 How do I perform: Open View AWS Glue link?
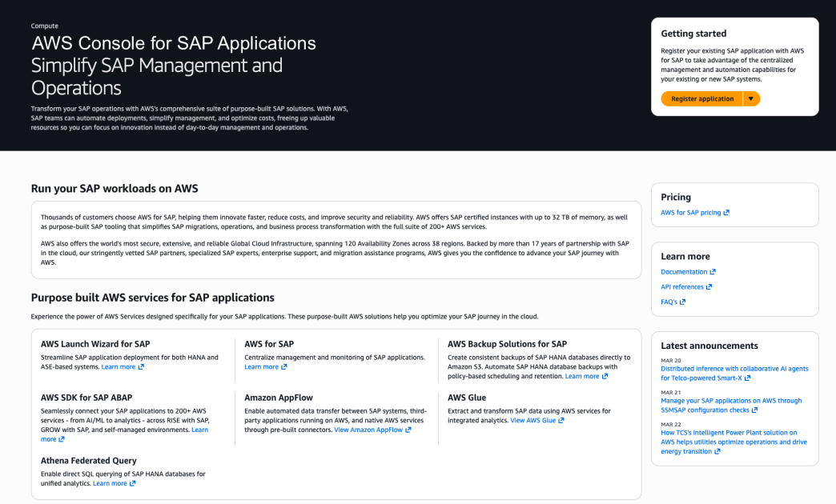pyautogui.click(x=532, y=421)
